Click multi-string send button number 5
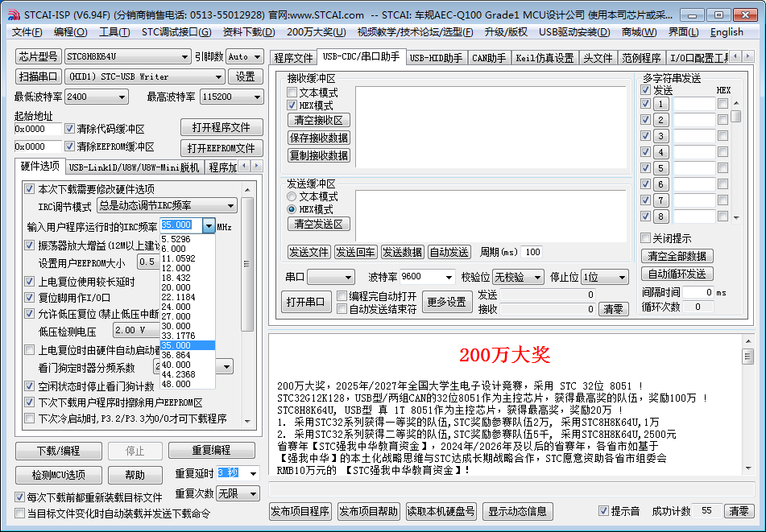This screenshot has width=766, height=532. tap(660, 168)
